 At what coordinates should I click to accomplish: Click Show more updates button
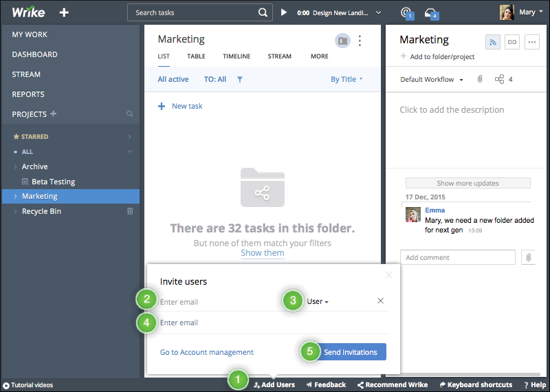tap(468, 183)
